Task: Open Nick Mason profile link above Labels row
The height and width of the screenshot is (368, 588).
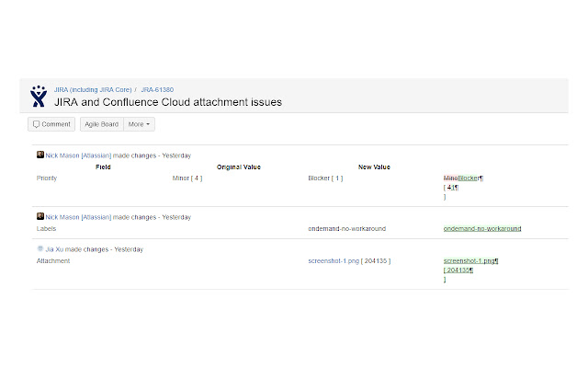Action: (78, 217)
